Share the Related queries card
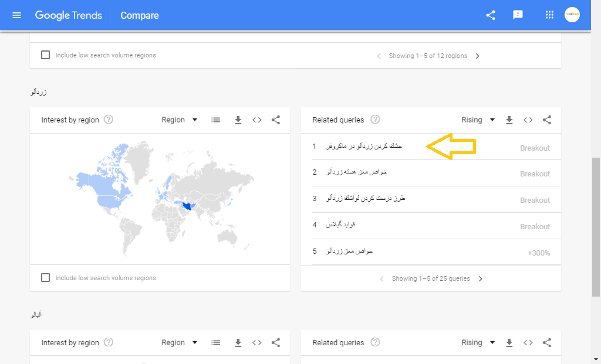 click(x=547, y=120)
